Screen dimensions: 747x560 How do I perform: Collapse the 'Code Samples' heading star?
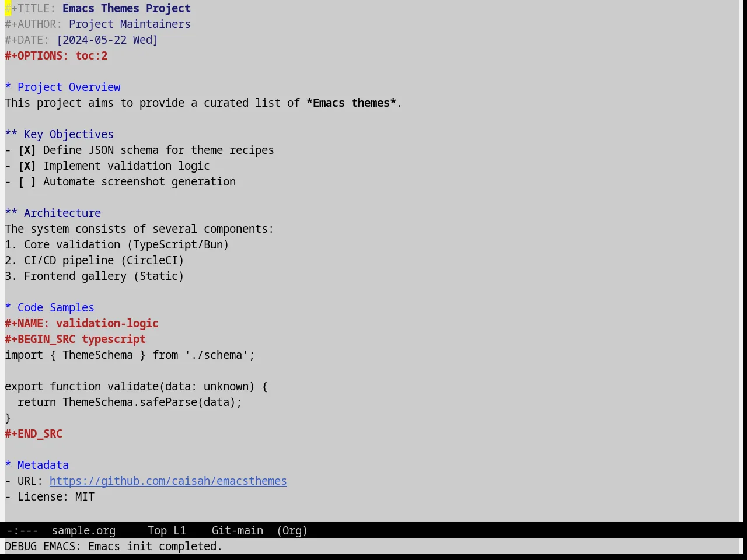tap(8, 308)
